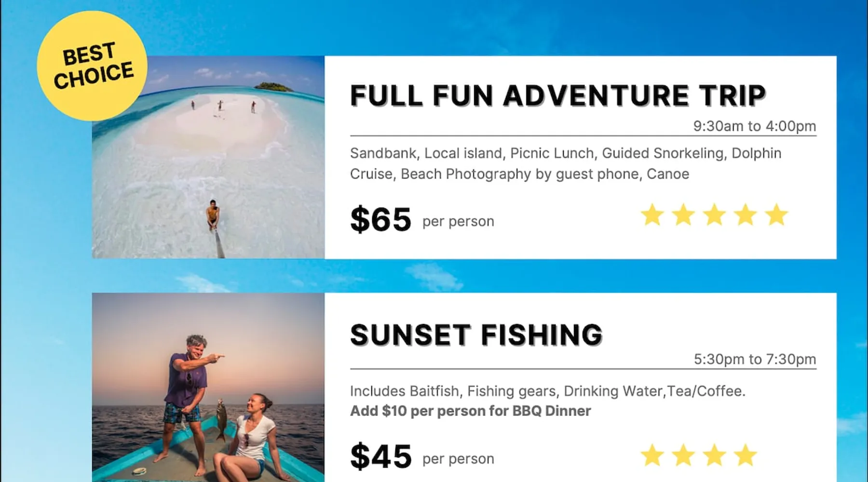Click the Includes Baitfish, Fishing gears line
The height and width of the screenshot is (482, 868).
click(x=547, y=391)
